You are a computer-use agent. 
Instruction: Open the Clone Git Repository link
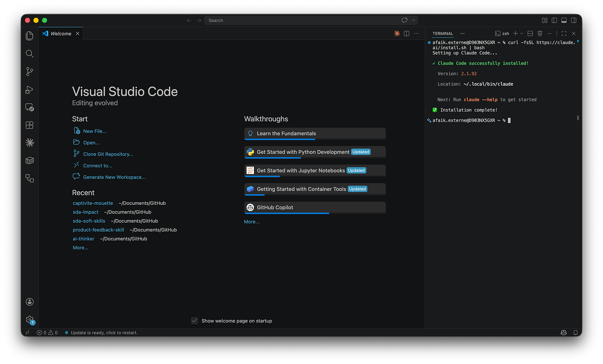[x=107, y=154]
